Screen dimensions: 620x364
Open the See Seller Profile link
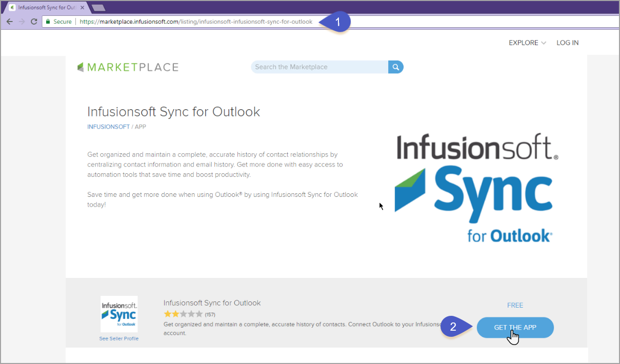click(119, 338)
